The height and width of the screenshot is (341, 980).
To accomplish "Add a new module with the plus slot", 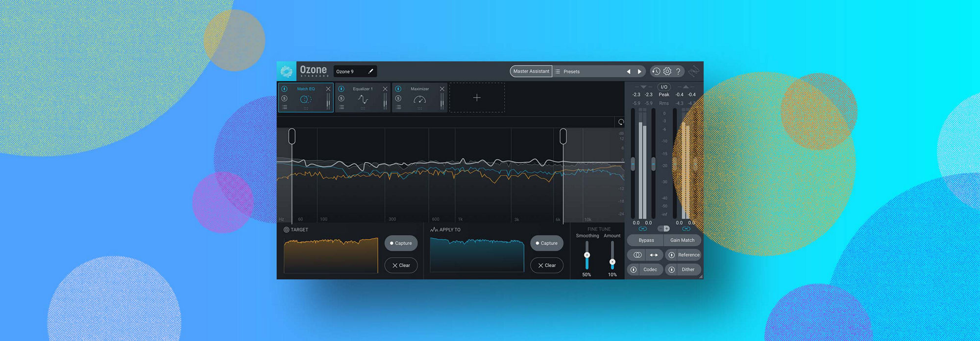I will pos(477,98).
